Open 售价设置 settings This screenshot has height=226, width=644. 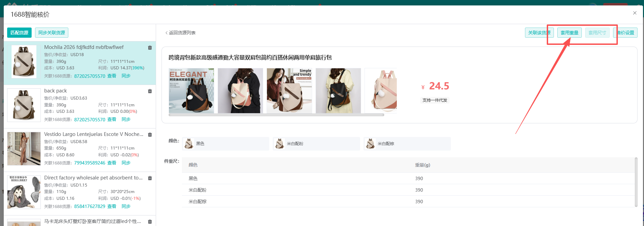(x=625, y=33)
